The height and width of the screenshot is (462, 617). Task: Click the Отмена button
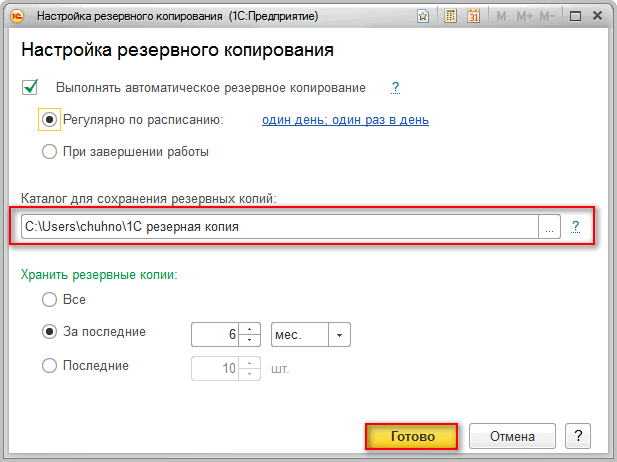click(512, 436)
